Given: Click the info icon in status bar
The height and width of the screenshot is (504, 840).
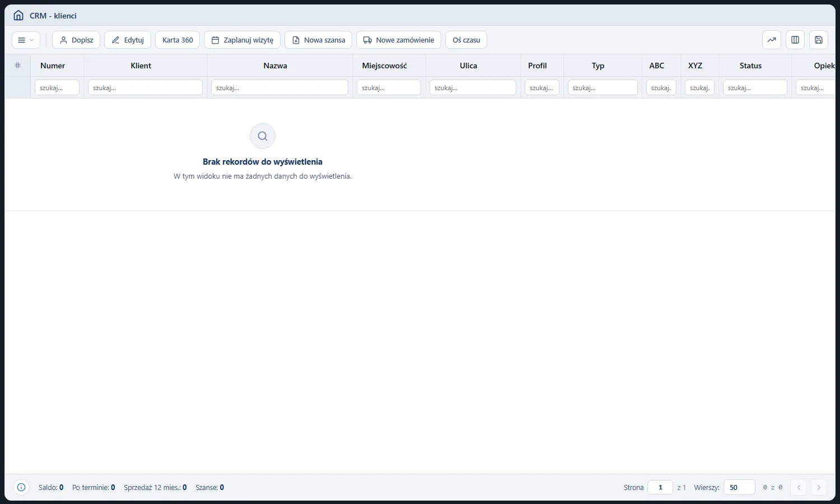Looking at the screenshot, I should pyautogui.click(x=21, y=487).
